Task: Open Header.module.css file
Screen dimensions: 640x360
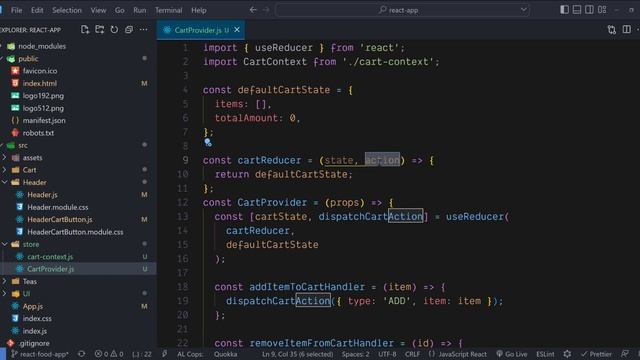Action: (58, 207)
